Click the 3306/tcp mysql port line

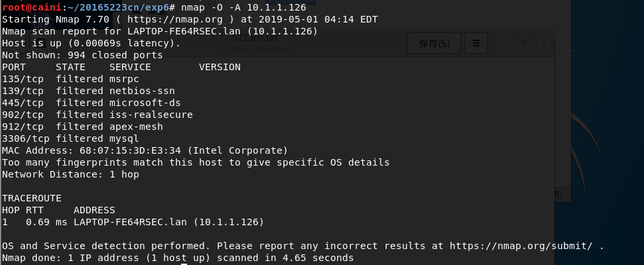[x=70, y=138]
